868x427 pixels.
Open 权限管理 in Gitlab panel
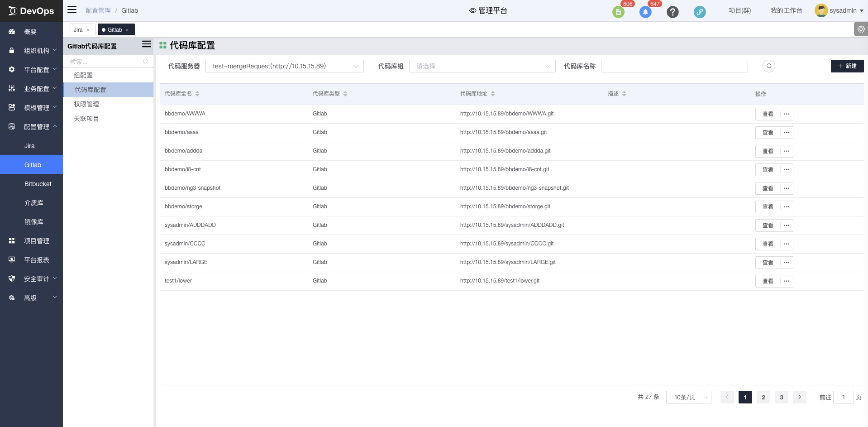pyautogui.click(x=108, y=104)
